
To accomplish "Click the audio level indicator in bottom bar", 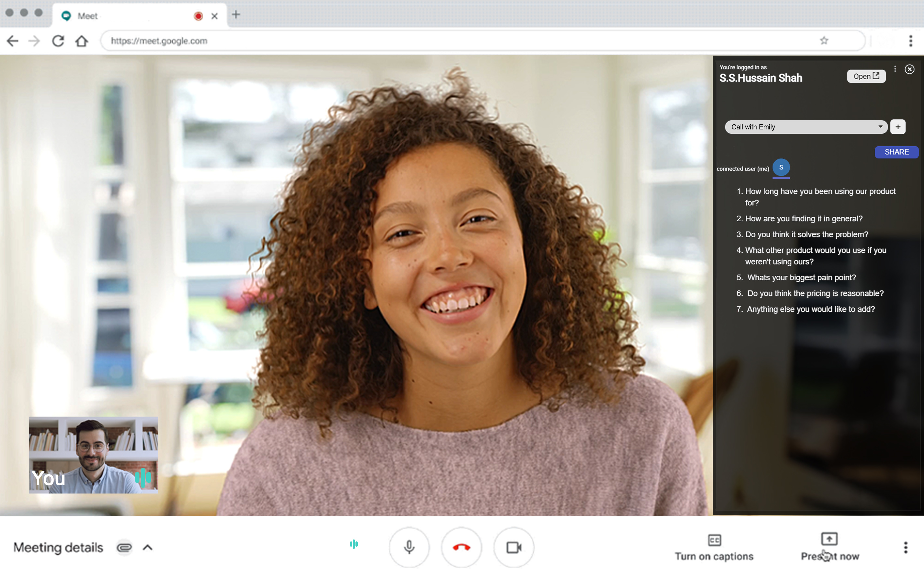I will click(x=354, y=544).
